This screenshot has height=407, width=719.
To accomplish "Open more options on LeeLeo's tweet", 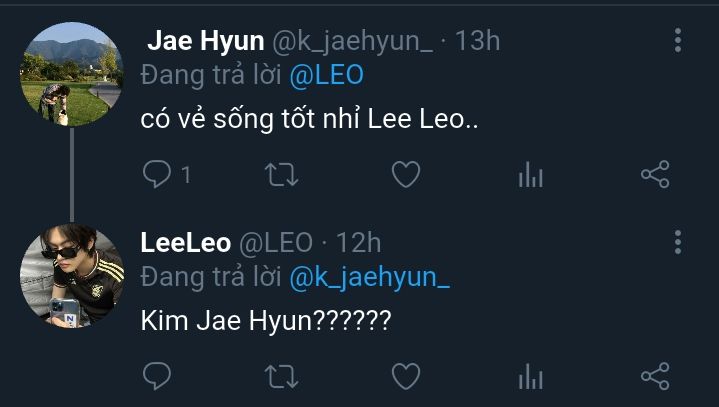I will pos(678,242).
